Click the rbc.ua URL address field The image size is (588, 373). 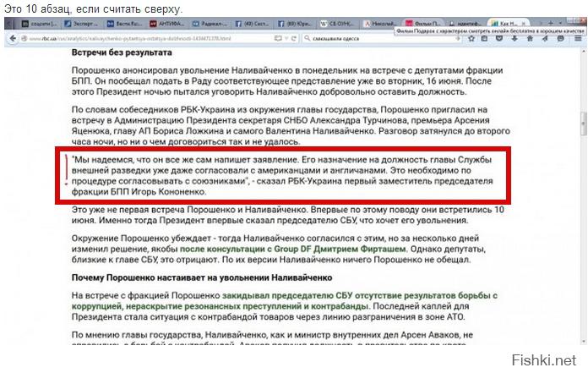152,40
